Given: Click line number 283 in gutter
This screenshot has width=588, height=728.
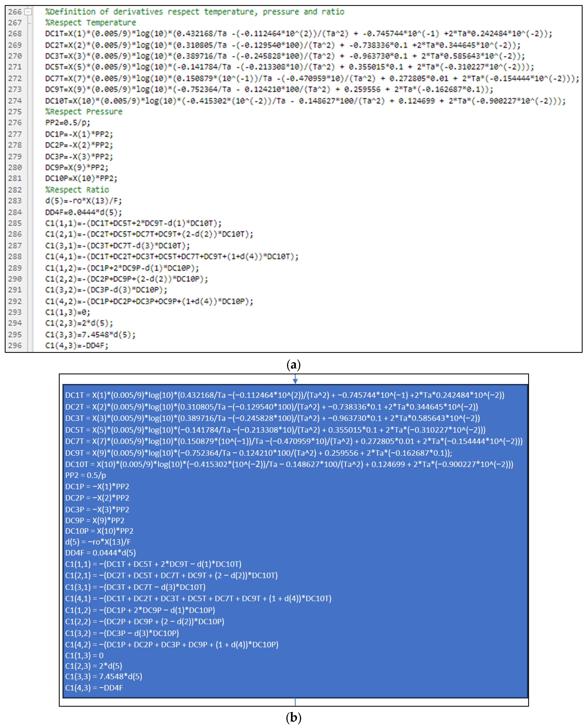Looking at the screenshot, I should click(15, 201).
